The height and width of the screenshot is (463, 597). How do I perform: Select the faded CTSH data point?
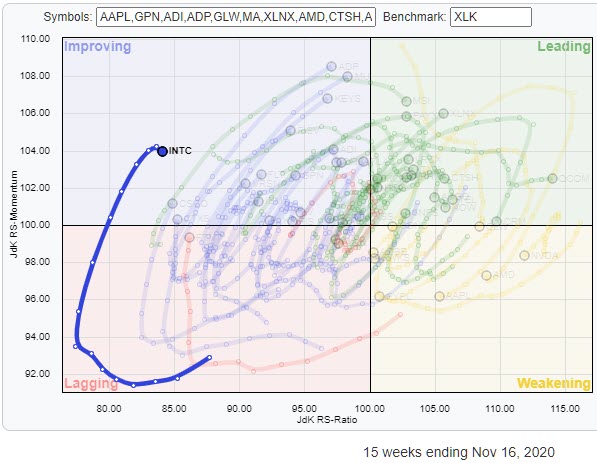tap(444, 178)
